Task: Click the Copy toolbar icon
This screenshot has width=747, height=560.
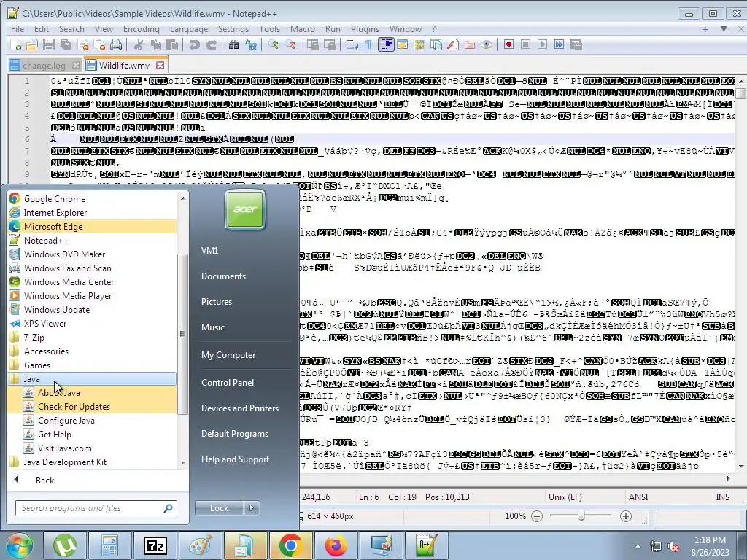Action: [x=155, y=44]
